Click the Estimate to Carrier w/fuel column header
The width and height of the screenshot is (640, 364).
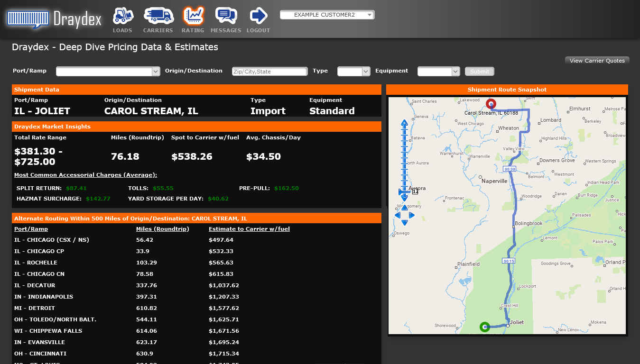pyautogui.click(x=249, y=229)
